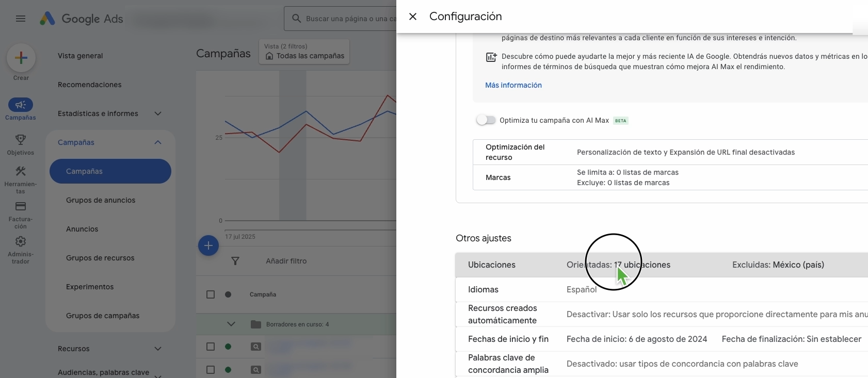Collapse the Campañas section chevron
Screen dimensions: 868x378
pos(158,142)
